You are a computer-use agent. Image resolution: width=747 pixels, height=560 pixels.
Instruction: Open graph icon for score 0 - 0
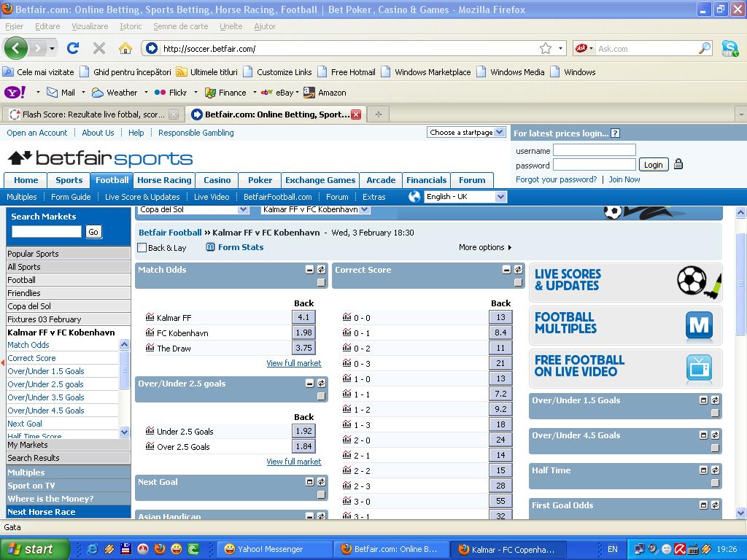coord(347,317)
